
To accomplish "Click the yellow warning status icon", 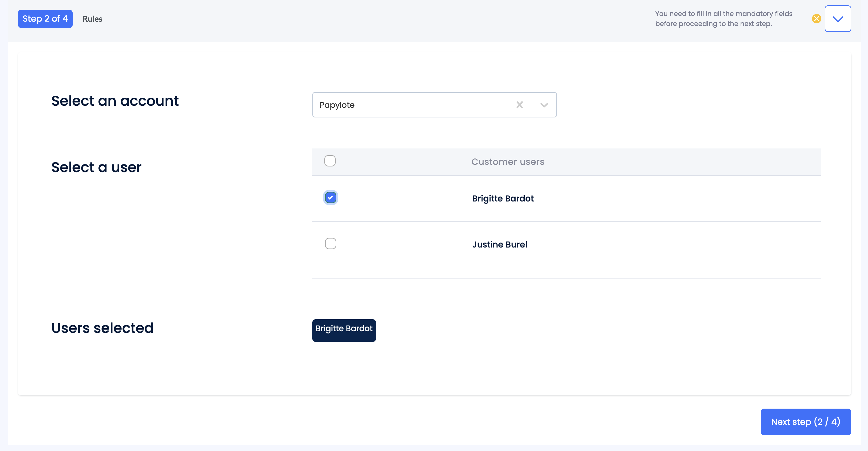I will click(816, 19).
